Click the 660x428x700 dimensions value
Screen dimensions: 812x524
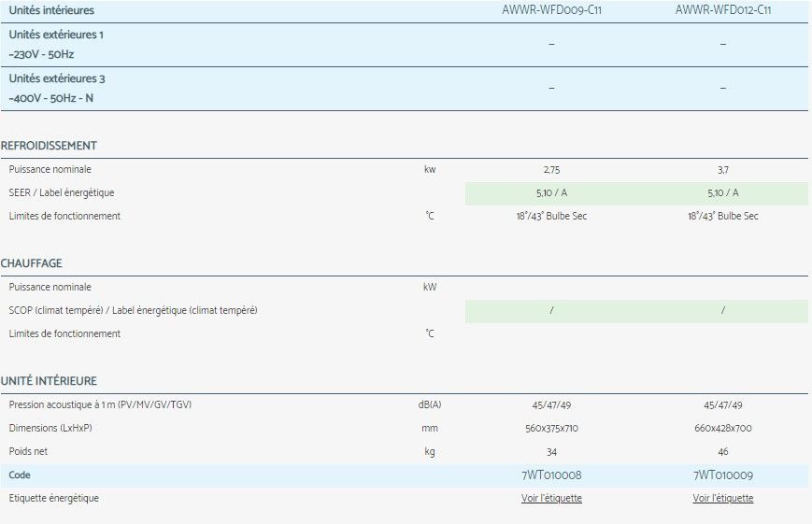coord(722,429)
